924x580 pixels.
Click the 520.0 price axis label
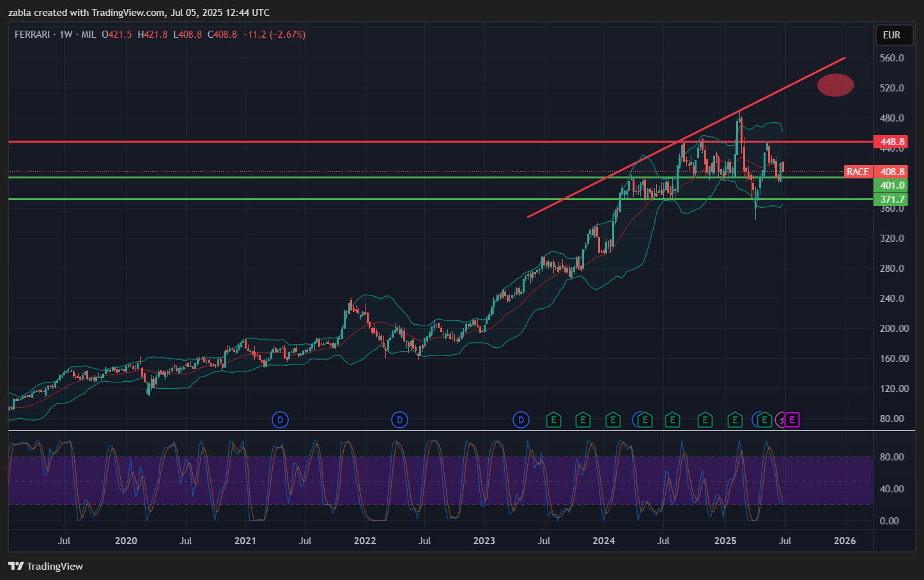pos(892,88)
